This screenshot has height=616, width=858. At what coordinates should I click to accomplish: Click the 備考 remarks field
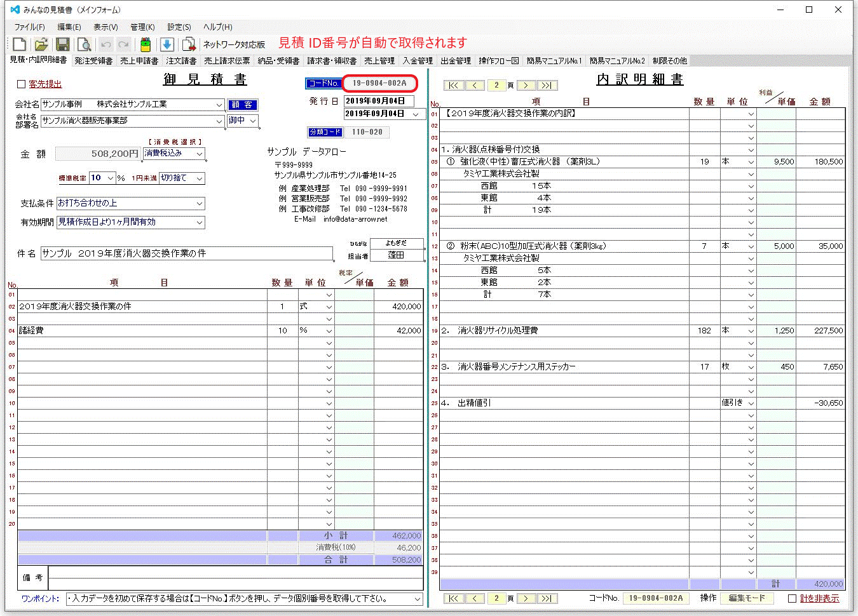click(x=235, y=578)
